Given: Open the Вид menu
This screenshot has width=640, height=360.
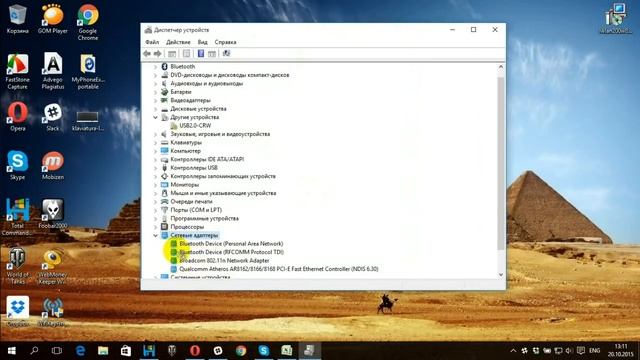Looking at the screenshot, I should (202, 42).
